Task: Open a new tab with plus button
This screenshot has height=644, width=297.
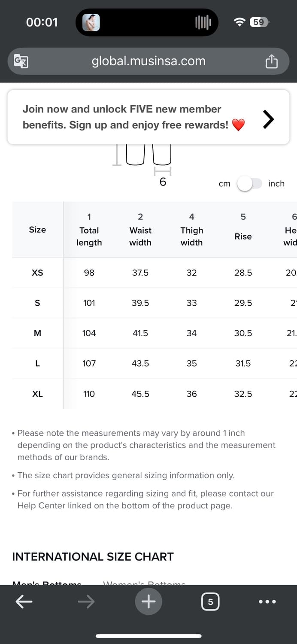Action: pyautogui.click(x=148, y=601)
